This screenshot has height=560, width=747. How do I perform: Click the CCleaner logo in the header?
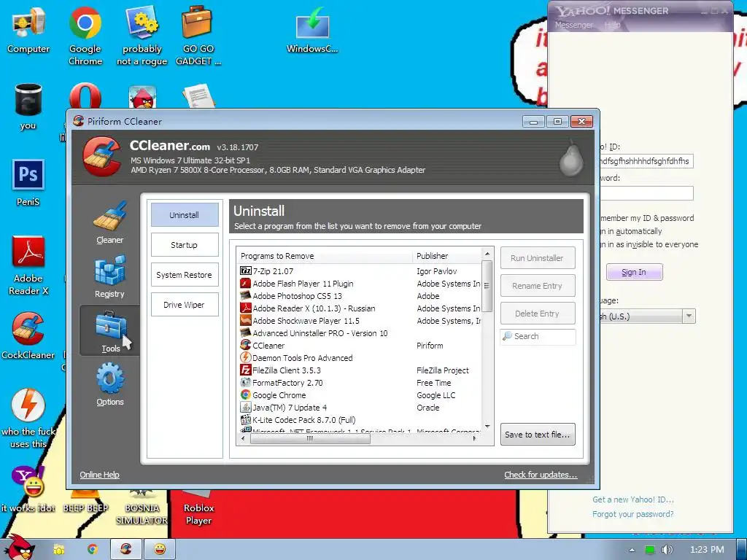click(x=101, y=156)
